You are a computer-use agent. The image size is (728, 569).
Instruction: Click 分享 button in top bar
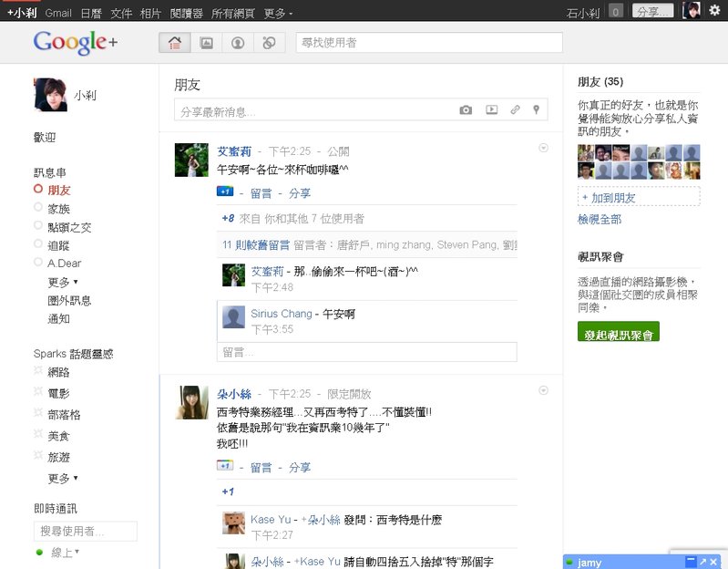point(652,11)
